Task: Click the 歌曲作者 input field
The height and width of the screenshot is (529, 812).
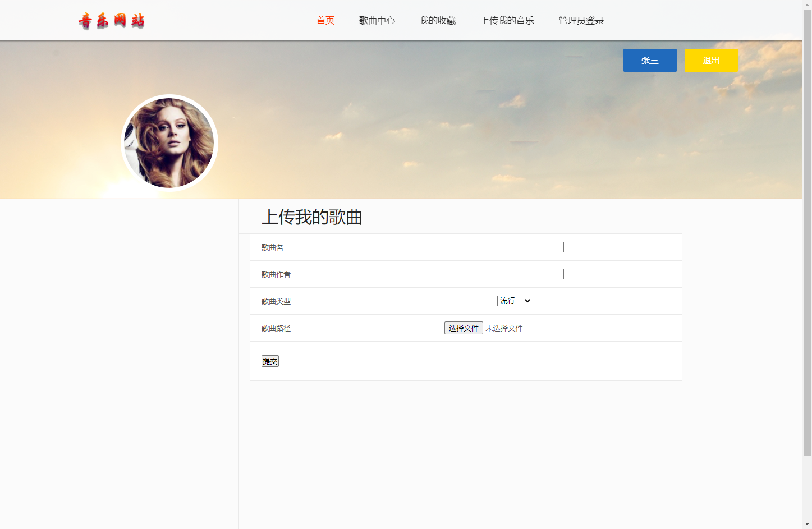Action: pyautogui.click(x=515, y=274)
